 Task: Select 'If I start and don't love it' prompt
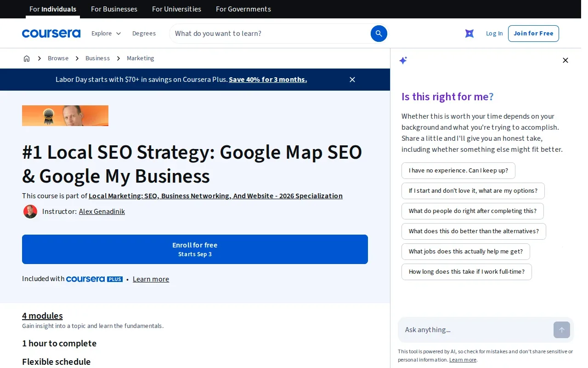coord(473,191)
